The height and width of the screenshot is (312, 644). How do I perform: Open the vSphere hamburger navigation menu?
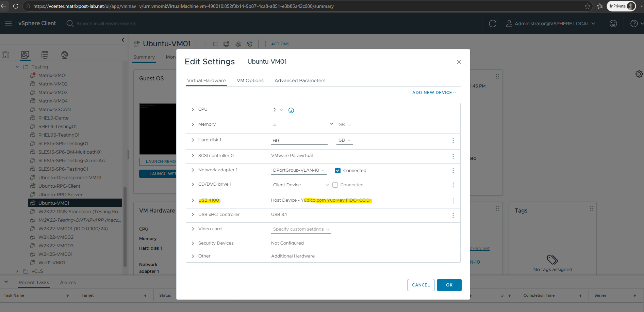click(8, 24)
